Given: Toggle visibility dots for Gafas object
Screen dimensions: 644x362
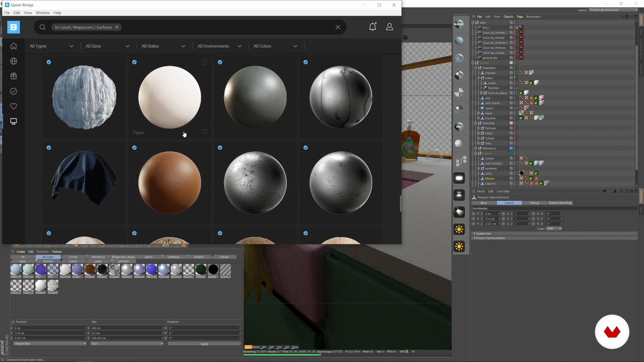Looking at the screenshot, I should click(515, 133).
